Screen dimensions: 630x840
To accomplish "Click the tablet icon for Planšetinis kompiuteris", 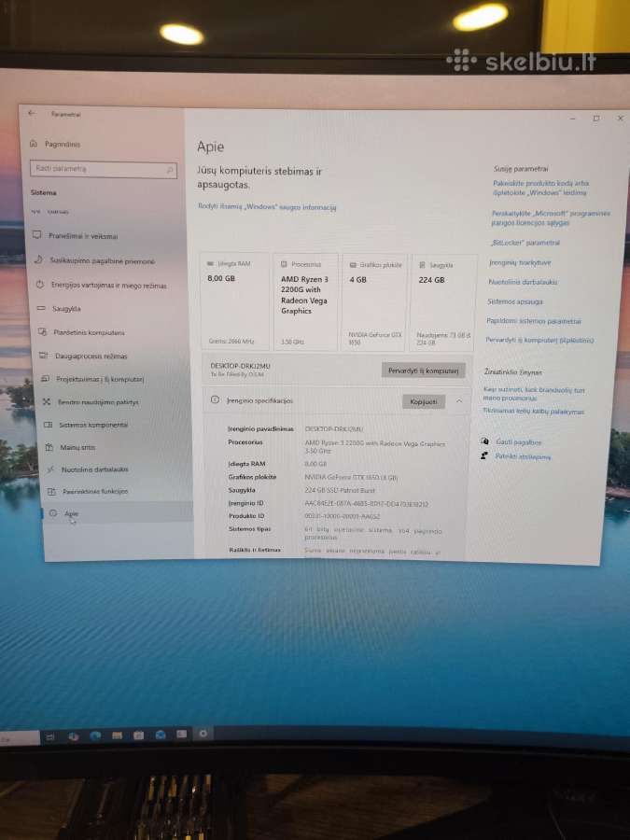I will pyautogui.click(x=42, y=332).
